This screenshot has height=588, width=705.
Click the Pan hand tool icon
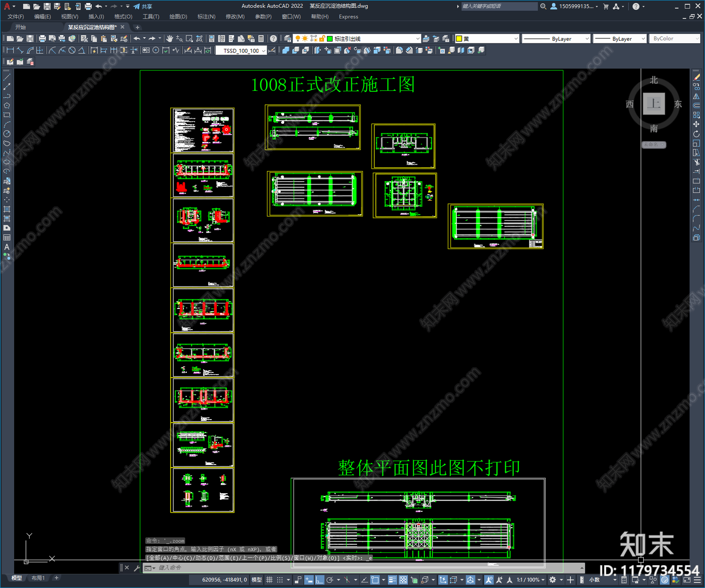[x=170, y=39]
